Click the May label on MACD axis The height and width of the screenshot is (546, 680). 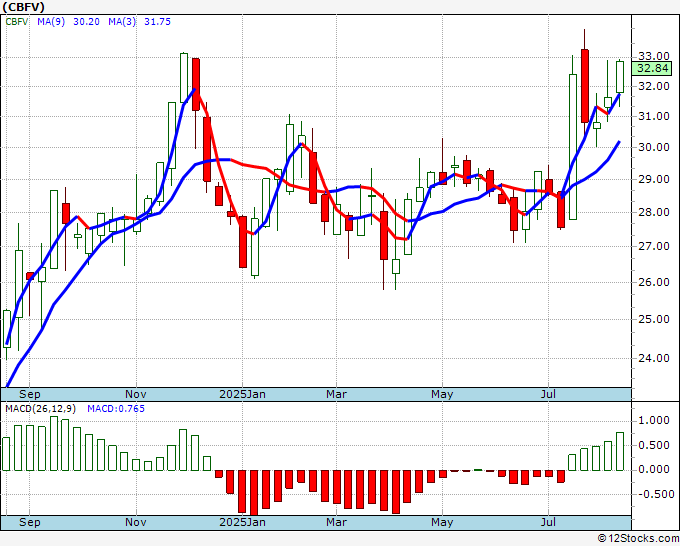[x=442, y=522]
